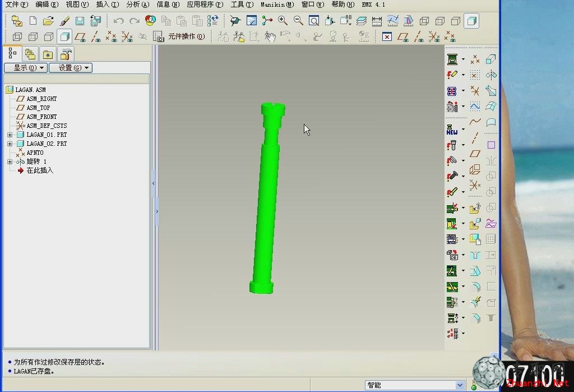
Task: Click the drag components hand icon
Action: coord(270,36)
